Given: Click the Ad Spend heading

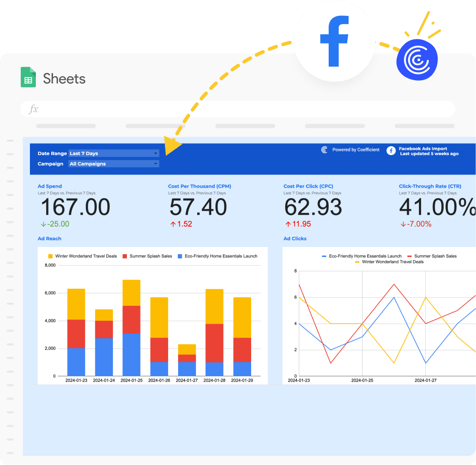Looking at the screenshot, I should point(50,186).
